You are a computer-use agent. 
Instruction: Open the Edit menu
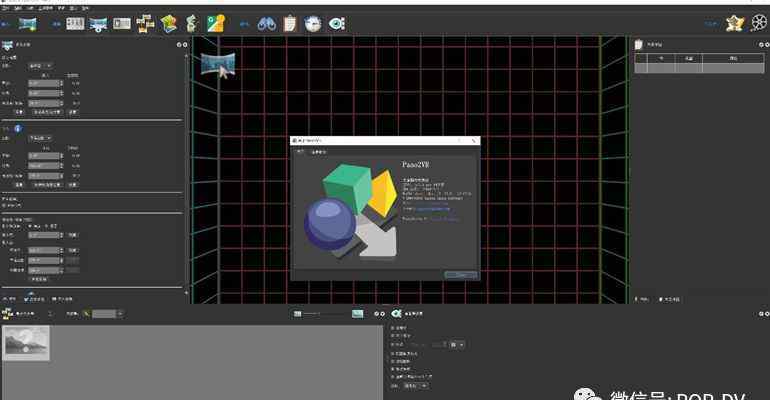pyautogui.click(x=18, y=8)
